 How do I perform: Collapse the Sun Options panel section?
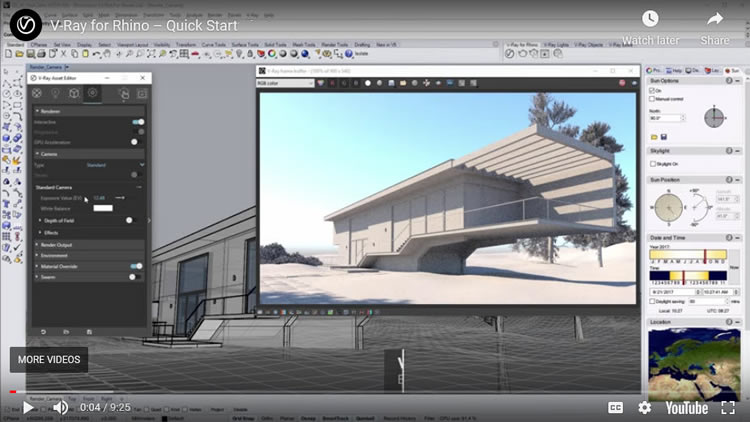(738, 81)
